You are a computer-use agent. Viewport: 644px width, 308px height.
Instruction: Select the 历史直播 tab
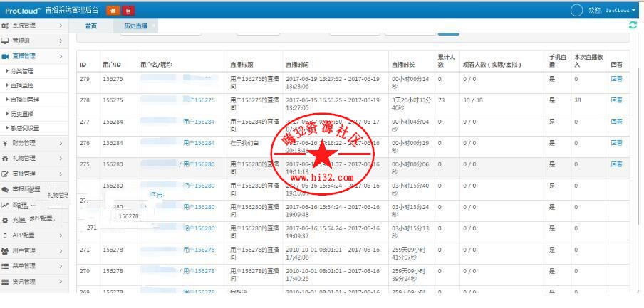coord(135,26)
